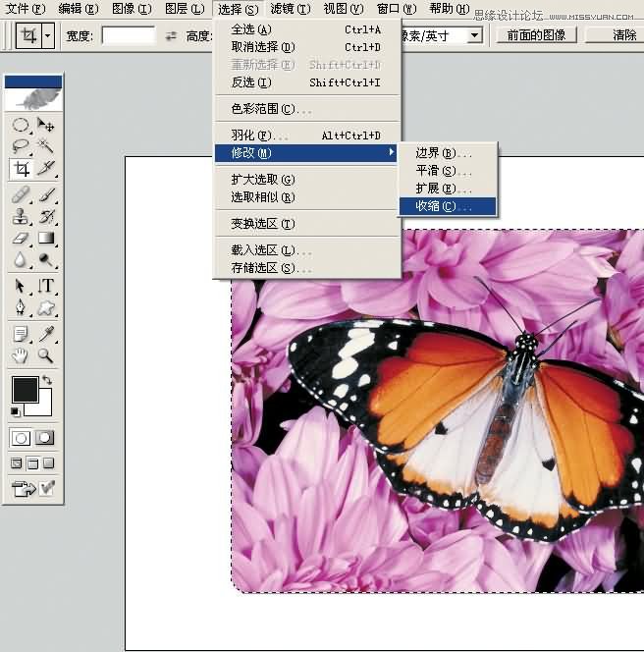Choose 存储选区(S) save selection entry
Image resolution: width=644 pixels, height=652 pixels.
click(307, 268)
